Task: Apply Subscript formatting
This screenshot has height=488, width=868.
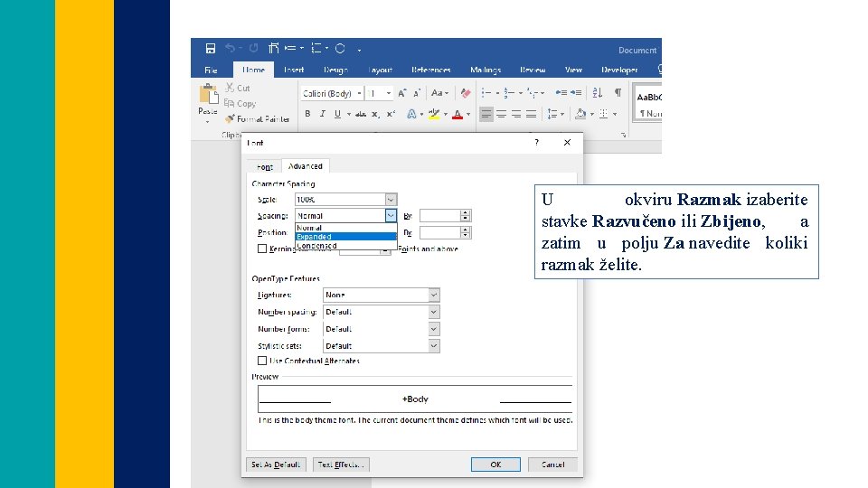Action: pos(375,114)
